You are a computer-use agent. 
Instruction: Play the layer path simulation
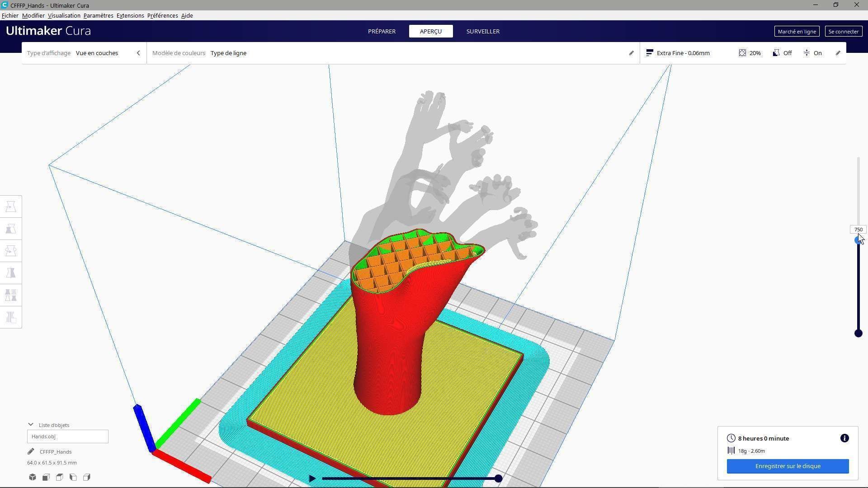tap(312, 478)
